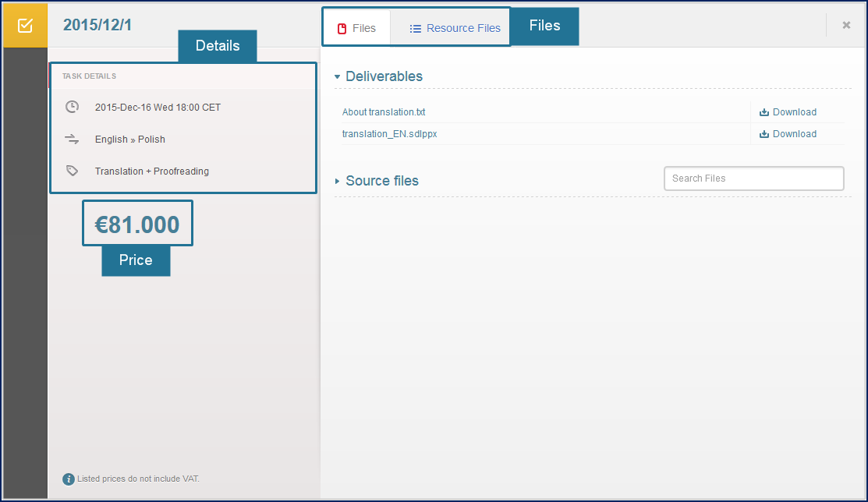Click download icon for translation_EN.sdlppx
The width and height of the screenshot is (868, 502).
click(x=764, y=134)
